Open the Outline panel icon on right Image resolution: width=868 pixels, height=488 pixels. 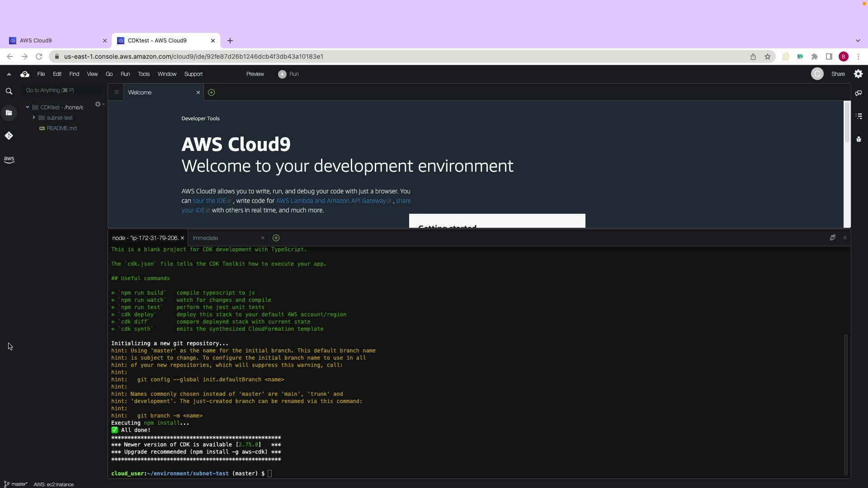click(859, 116)
